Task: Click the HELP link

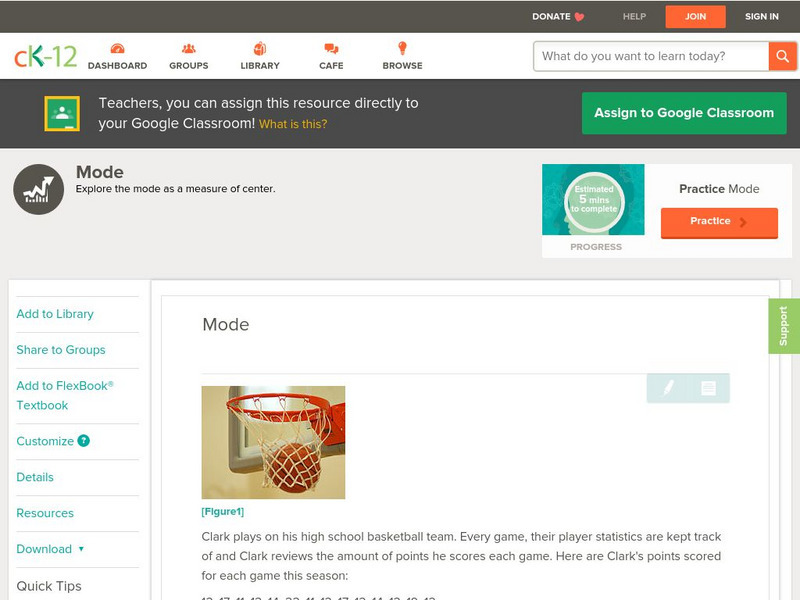Action: pos(634,16)
